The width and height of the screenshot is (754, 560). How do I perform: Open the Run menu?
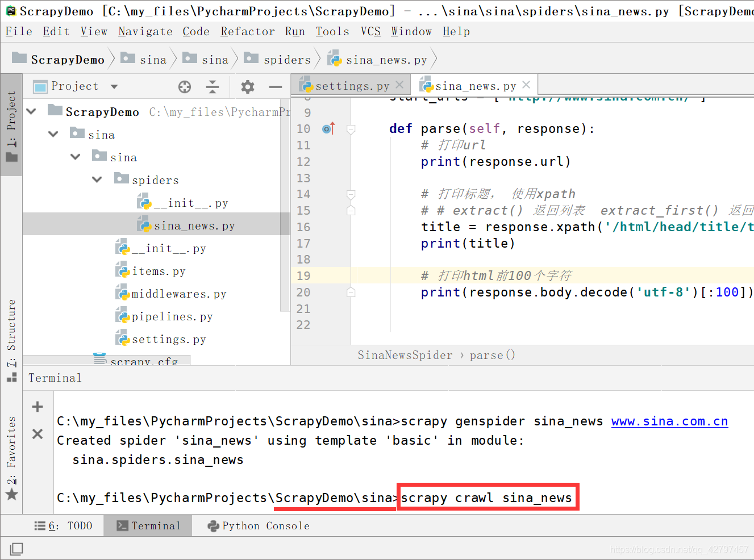point(295,32)
